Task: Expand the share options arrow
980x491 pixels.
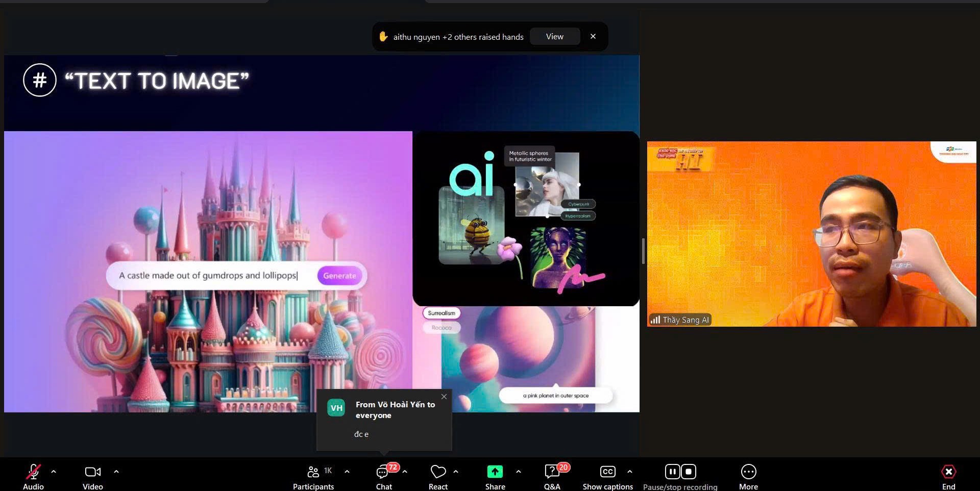Action: 519,472
